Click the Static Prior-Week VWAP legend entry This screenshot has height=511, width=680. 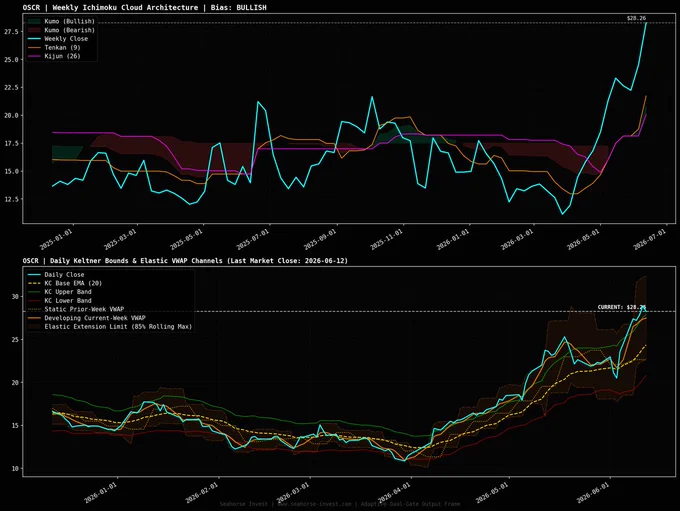click(x=76, y=309)
